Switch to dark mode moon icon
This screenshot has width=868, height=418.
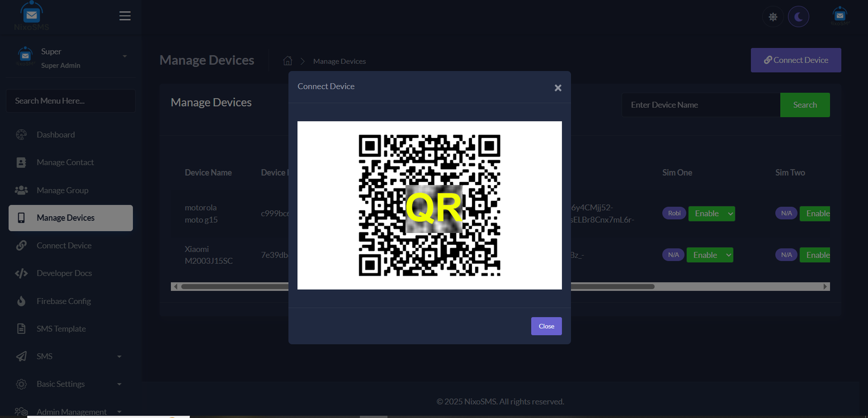[x=799, y=17]
